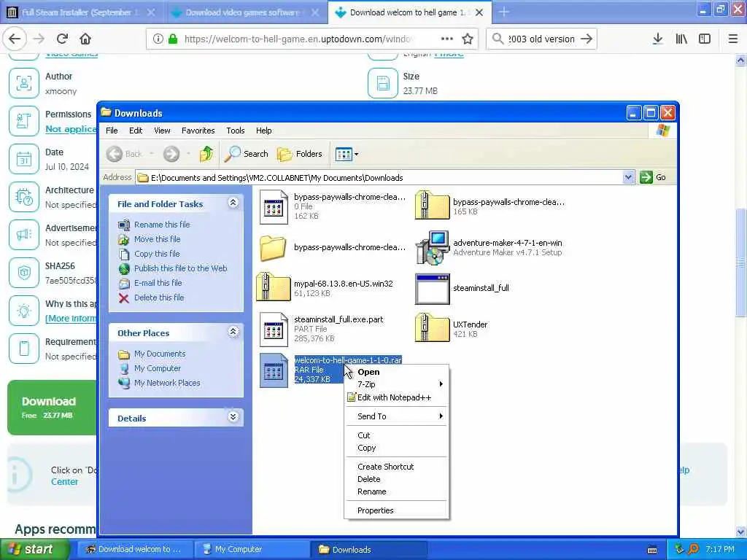Select steaminstall_full.exe.part file icon

274,329
